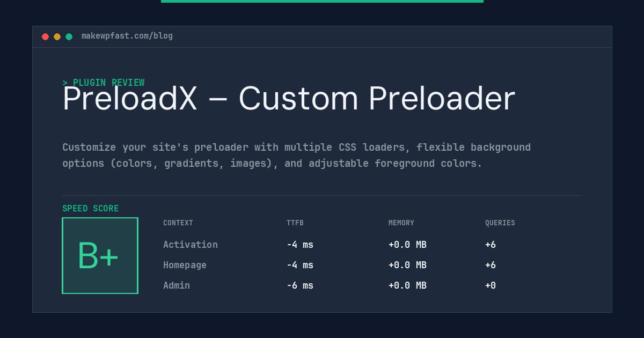This screenshot has height=338, width=644.
Task: Click the Homepage memory value +0.0 MB
Action: (408, 265)
